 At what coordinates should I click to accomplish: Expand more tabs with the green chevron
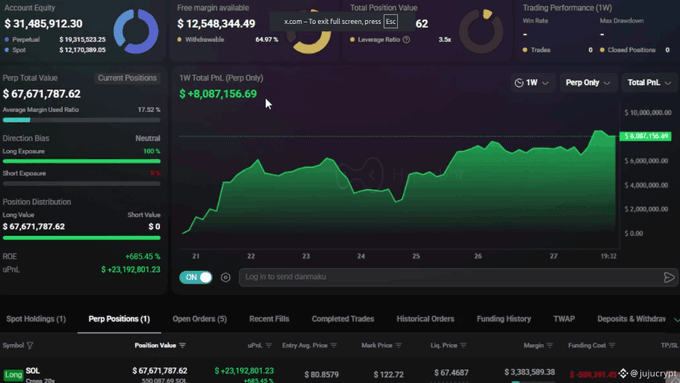tap(676, 320)
